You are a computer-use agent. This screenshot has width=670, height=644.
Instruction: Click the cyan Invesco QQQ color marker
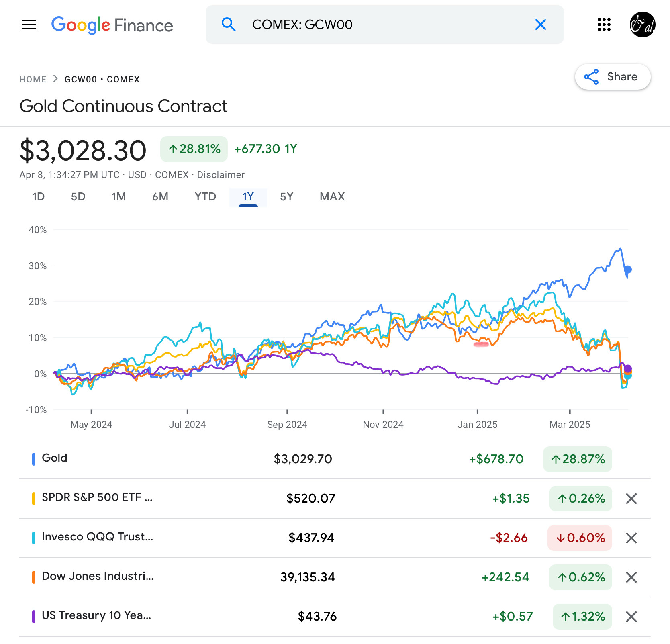point(34,538)
